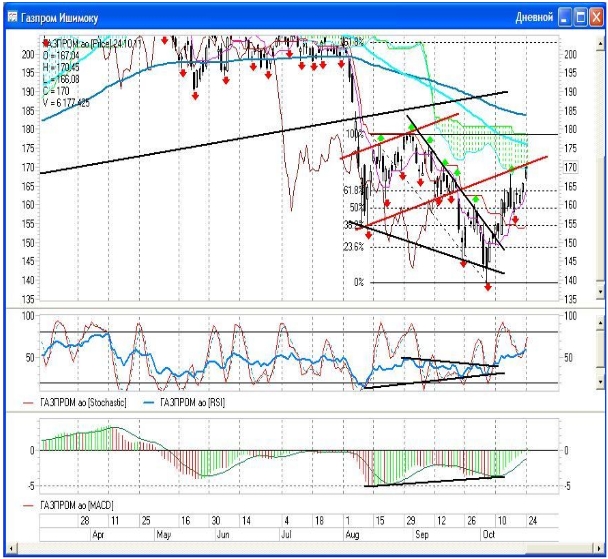Select 'ГАЗПРОМ ао [Stochastic]' legend entry
Viewport: 608px width, 559px height.
tap(83, 403)
